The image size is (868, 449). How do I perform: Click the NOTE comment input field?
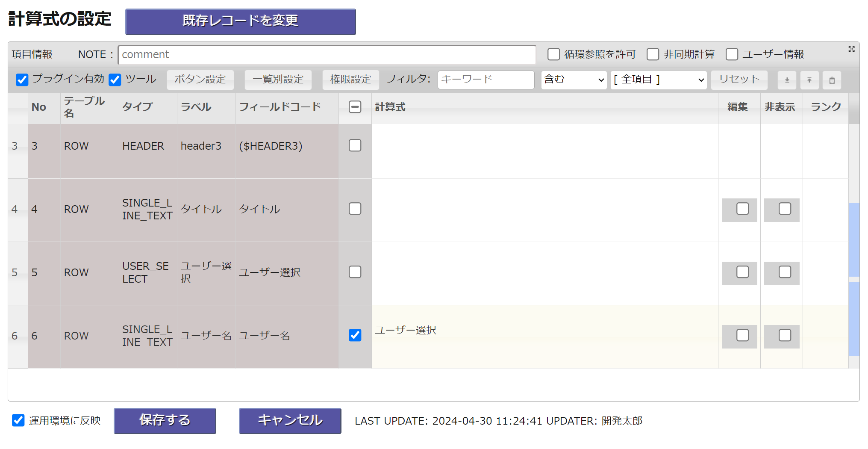[x=327, y=55]
